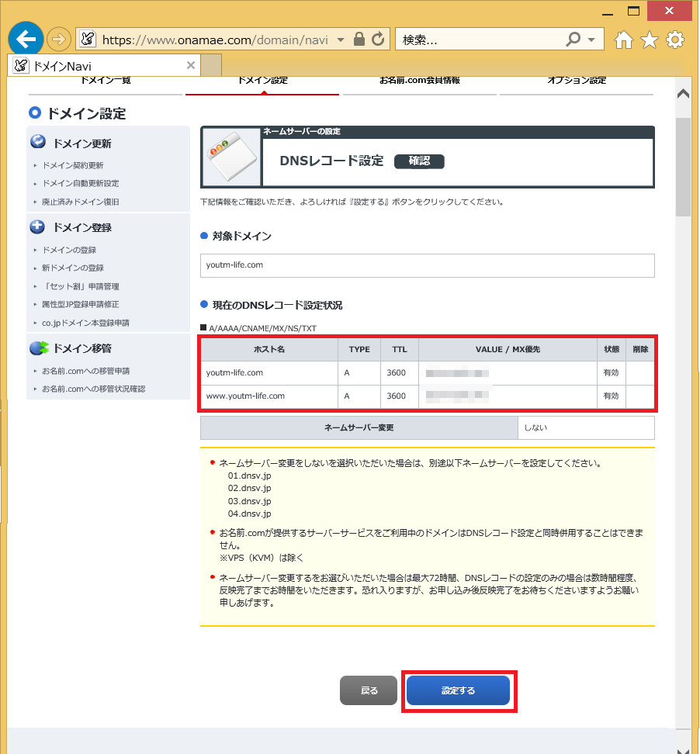Open 廃止済みドメイン復旧 sidebar link
This screenshot has height=754, width=700.
click(x=81, y=202)
